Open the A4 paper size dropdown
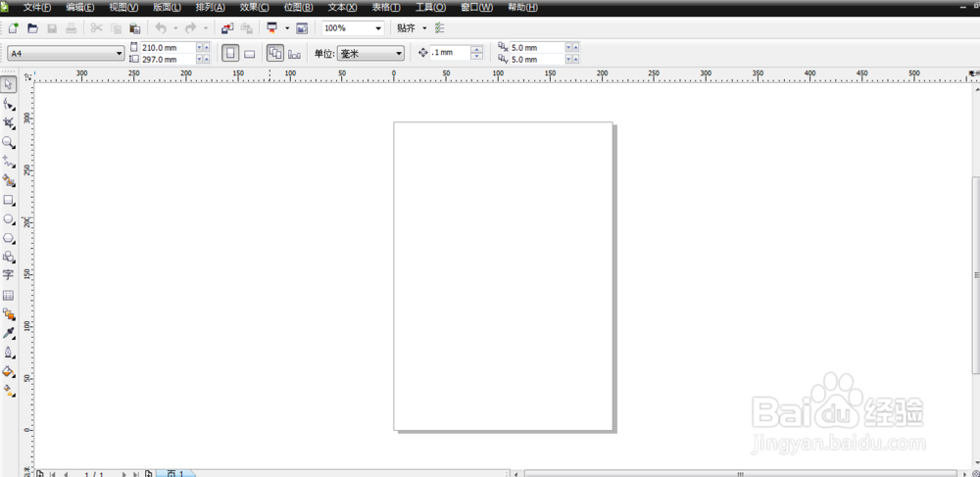 120,54
